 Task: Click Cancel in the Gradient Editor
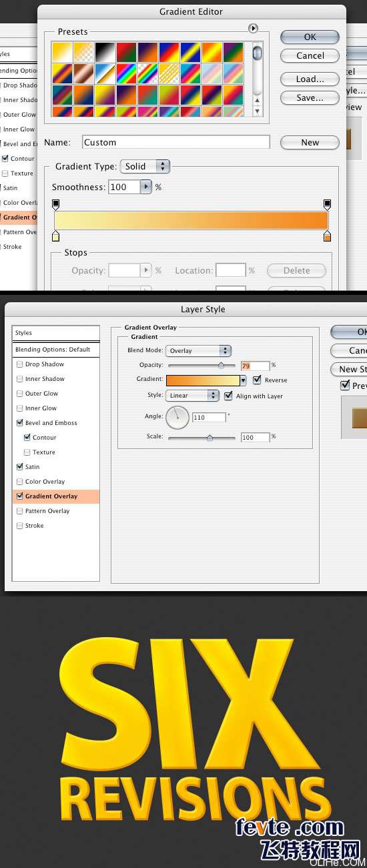coord(310,55)
